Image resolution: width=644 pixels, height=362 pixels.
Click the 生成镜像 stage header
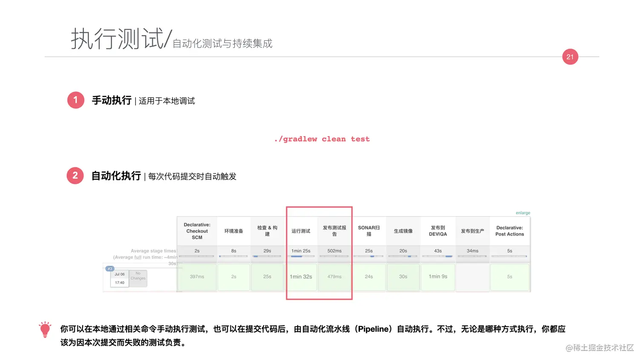point(403,231)
